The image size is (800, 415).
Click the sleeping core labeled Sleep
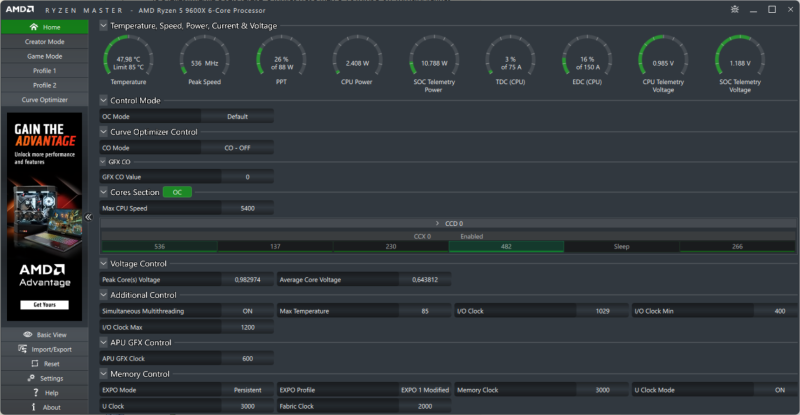621,247
